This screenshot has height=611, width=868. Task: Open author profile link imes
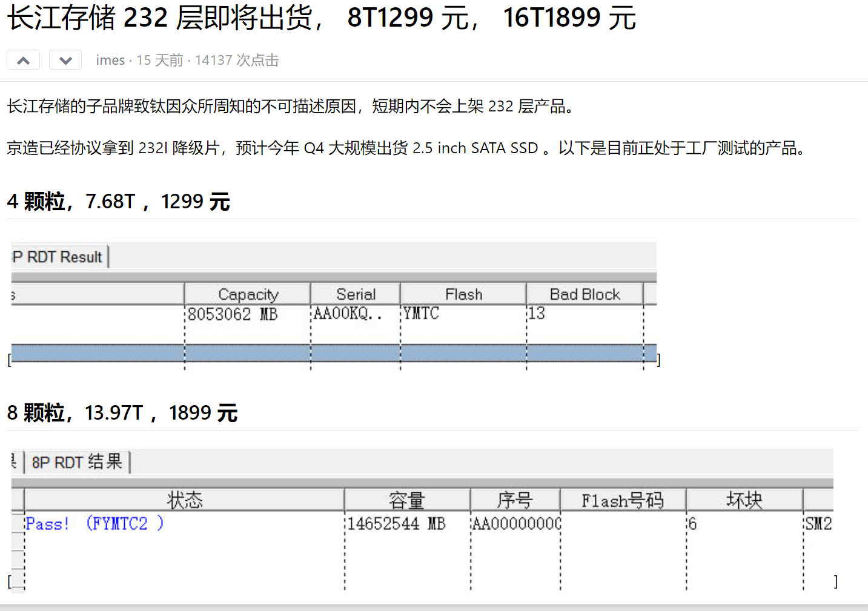[110, 60]
